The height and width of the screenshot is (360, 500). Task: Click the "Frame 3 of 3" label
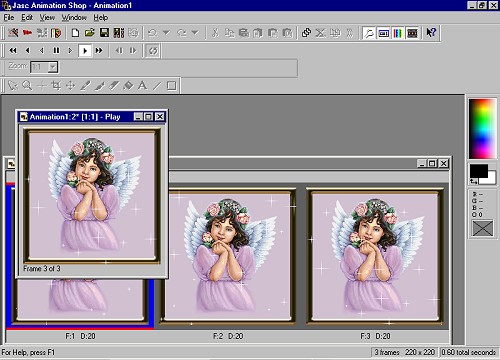[42, 269]
